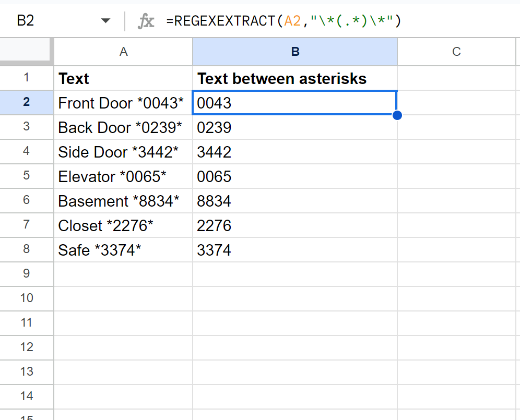520x420 pixels.
Task: Select row 10 header
Action: pyautogui.click(x=27, y=298)
